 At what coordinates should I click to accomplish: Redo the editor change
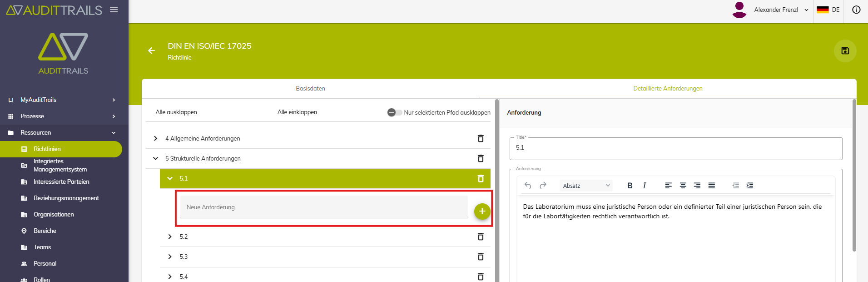click(x=543, y=185)
